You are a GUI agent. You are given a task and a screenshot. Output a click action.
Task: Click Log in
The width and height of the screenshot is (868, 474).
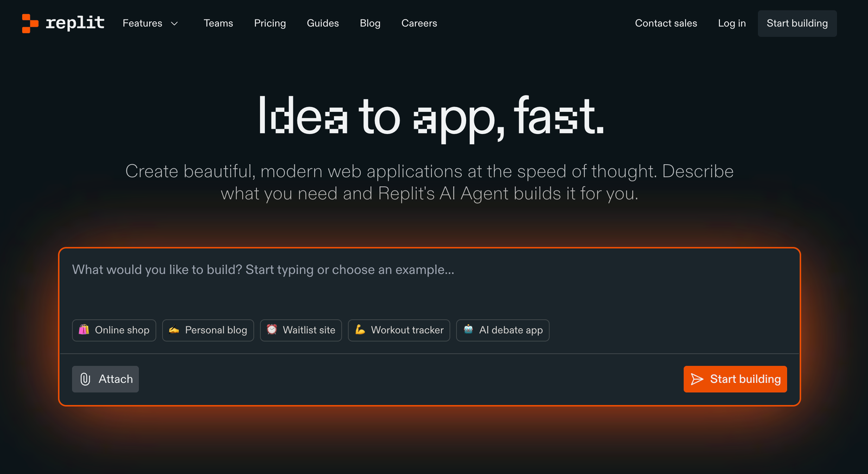[x=732, y=23]
